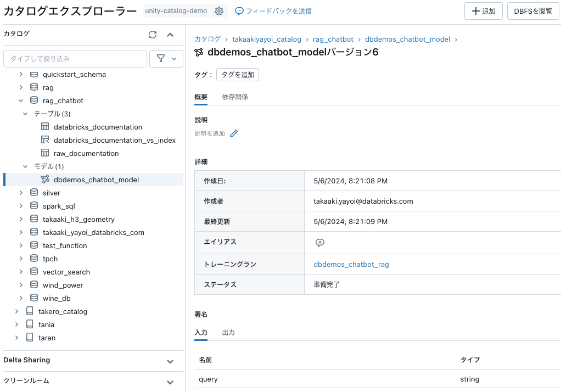
Task: Click the タグを追加 button
Action: tap(238, 75)
